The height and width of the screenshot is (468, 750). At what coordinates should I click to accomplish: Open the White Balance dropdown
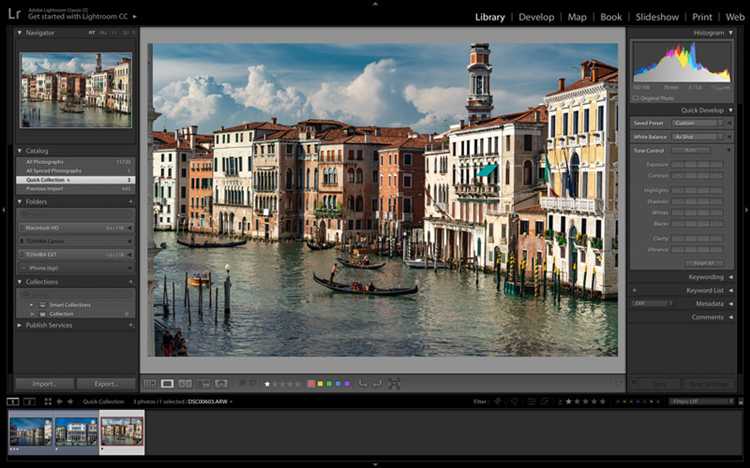tap(699, 137)
